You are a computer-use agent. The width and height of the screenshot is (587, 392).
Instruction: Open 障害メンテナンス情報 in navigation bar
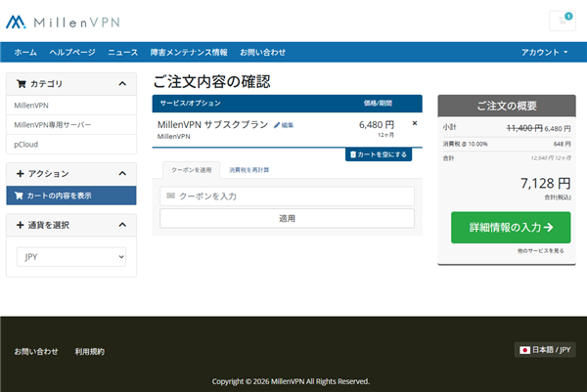pyautogui.click(x=189, y=53)
